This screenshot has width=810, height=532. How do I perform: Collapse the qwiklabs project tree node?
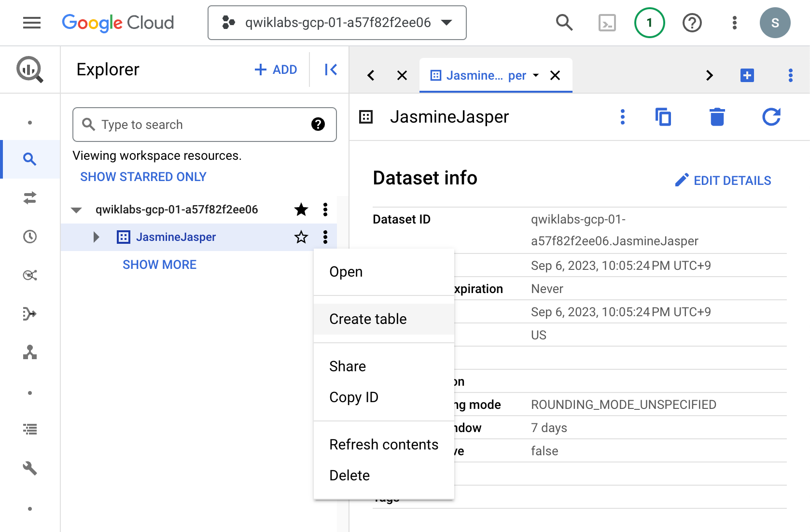pos(76,210)
